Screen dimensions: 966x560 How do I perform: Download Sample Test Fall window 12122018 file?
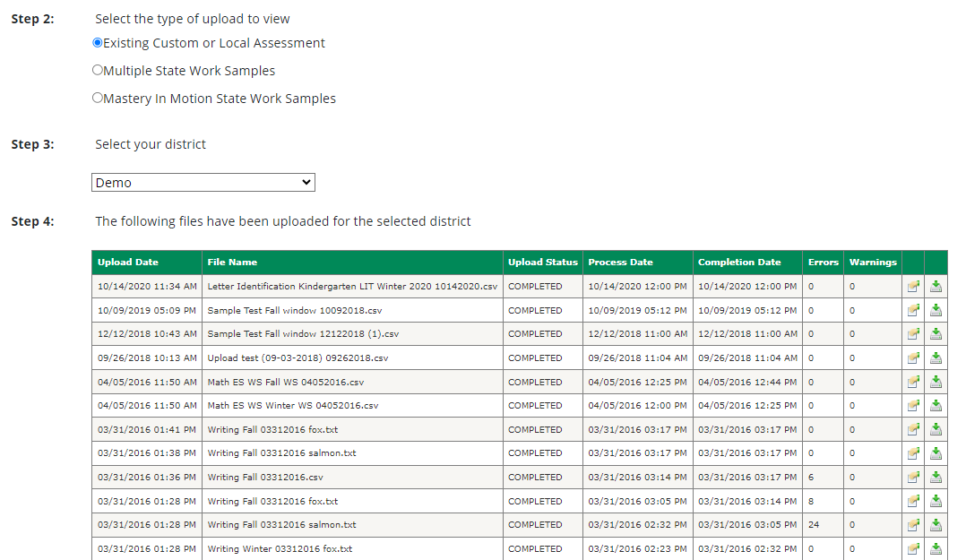[x=936, y=334]
